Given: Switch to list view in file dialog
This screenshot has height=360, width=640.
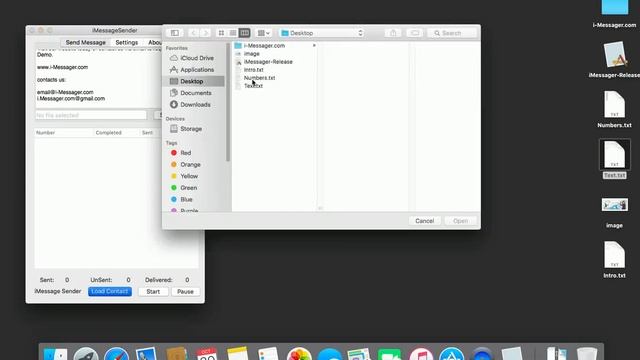Looking at the screenshot, I should 233,33.
